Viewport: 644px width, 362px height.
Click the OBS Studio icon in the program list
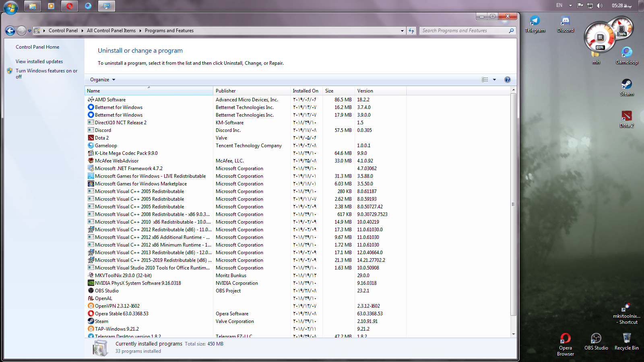(x=91, y=291)
